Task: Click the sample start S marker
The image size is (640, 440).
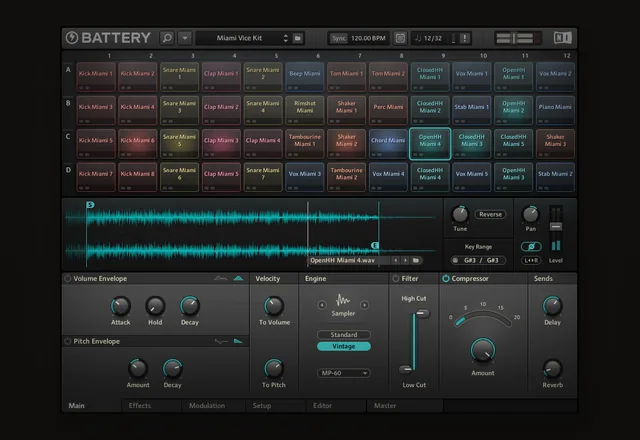Action: [91, 204]
